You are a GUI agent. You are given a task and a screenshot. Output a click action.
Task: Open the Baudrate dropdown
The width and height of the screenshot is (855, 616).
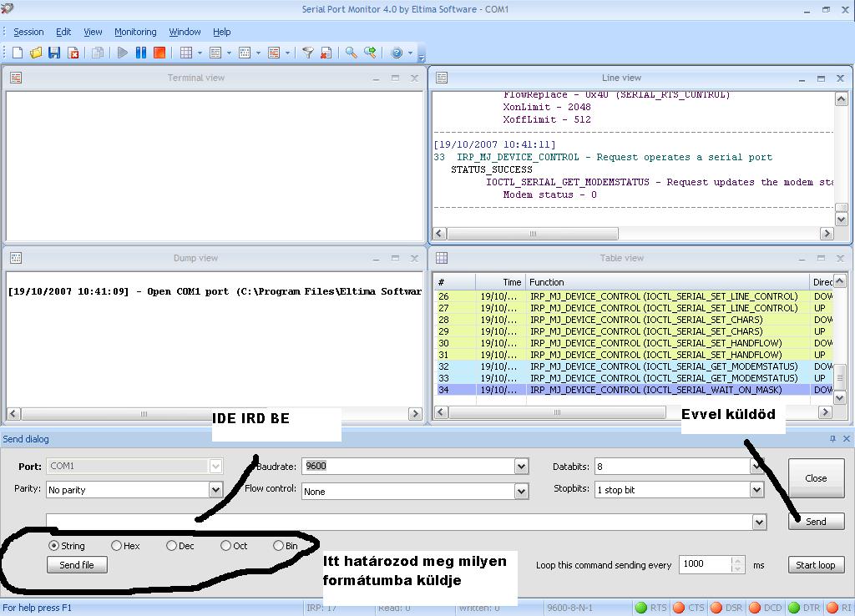521,467
